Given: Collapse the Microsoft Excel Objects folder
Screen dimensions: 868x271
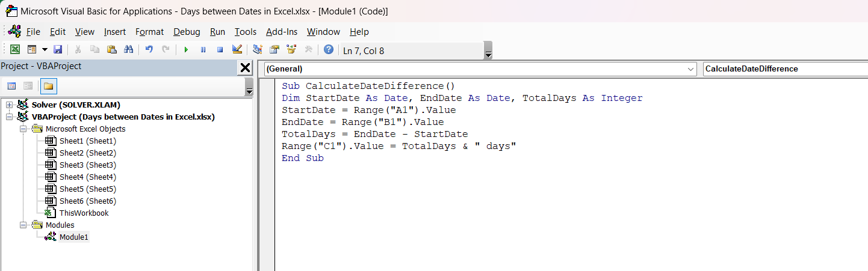Looking at the screenshot, I should point(23,129).
